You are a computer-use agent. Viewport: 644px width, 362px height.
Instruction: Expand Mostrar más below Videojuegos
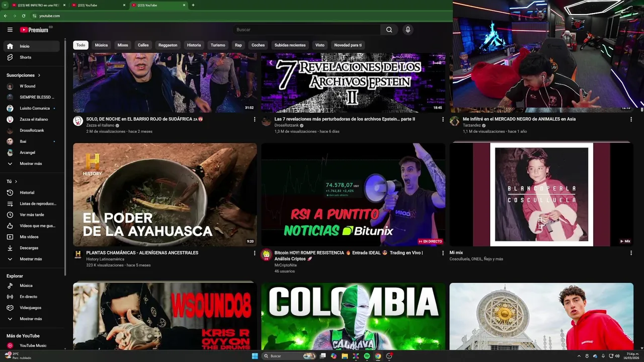[31, 319]
